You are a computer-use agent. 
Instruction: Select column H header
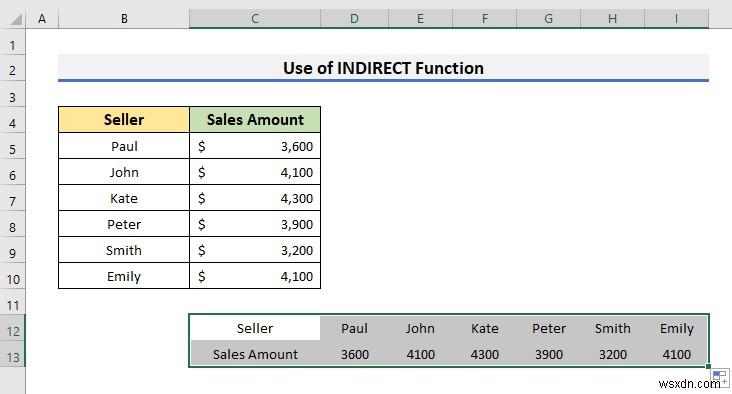(612, 19)
